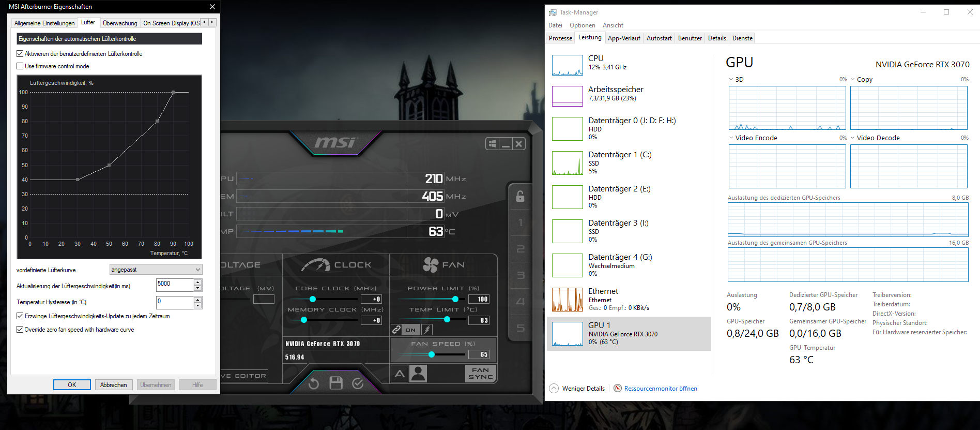Increase fan update period with up arrow
980x430 pixels.
[x=197, y=282]
